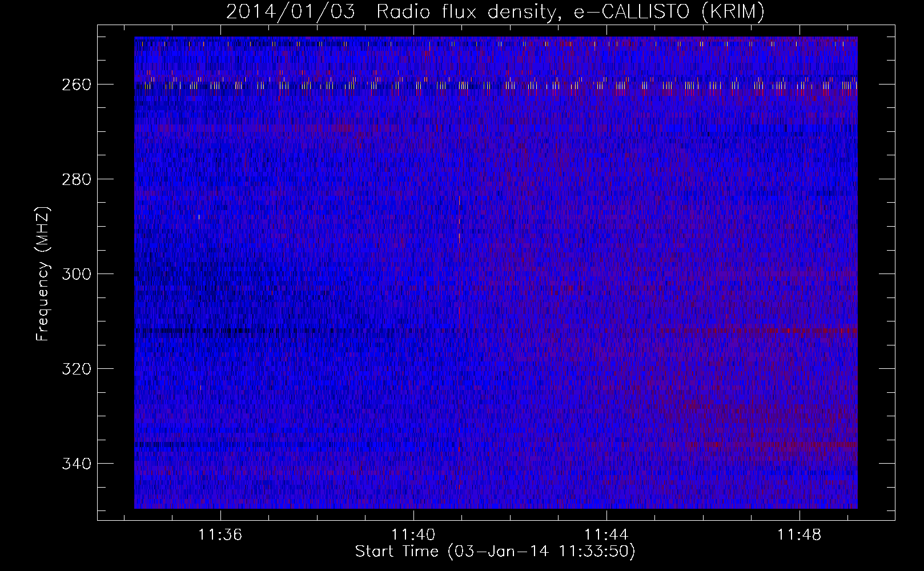The image size is (924, 571).
Task: Click the "Frequency (MHZ)" axis label
Action: [43, 274]
